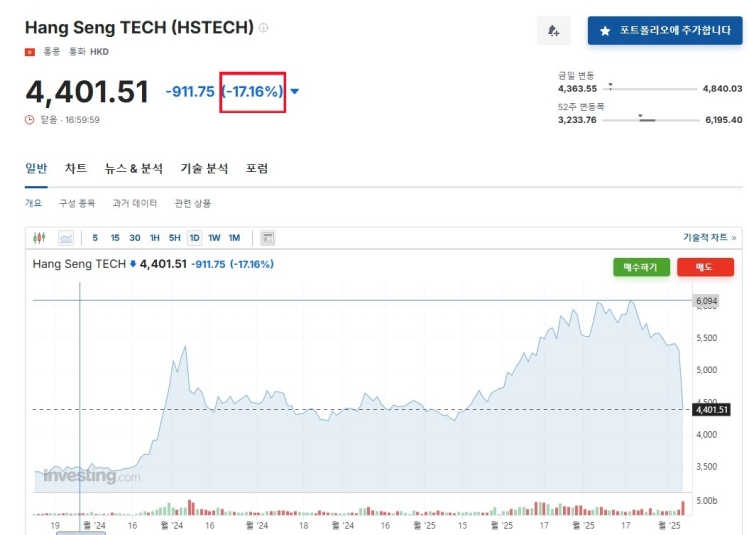
Task: Click the -911.75 price change value
Action: click(x=190, y=91)
